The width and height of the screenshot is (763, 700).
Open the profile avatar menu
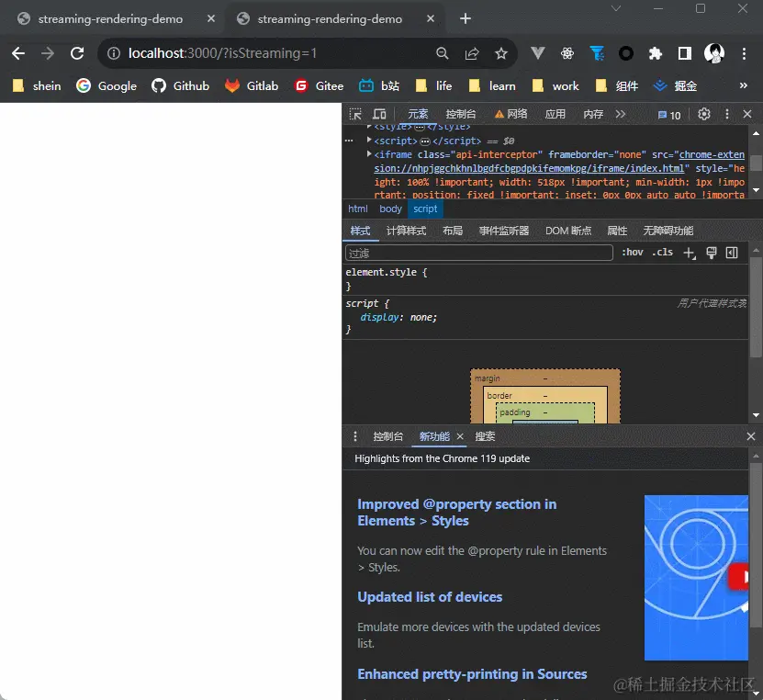coord(713,53)
